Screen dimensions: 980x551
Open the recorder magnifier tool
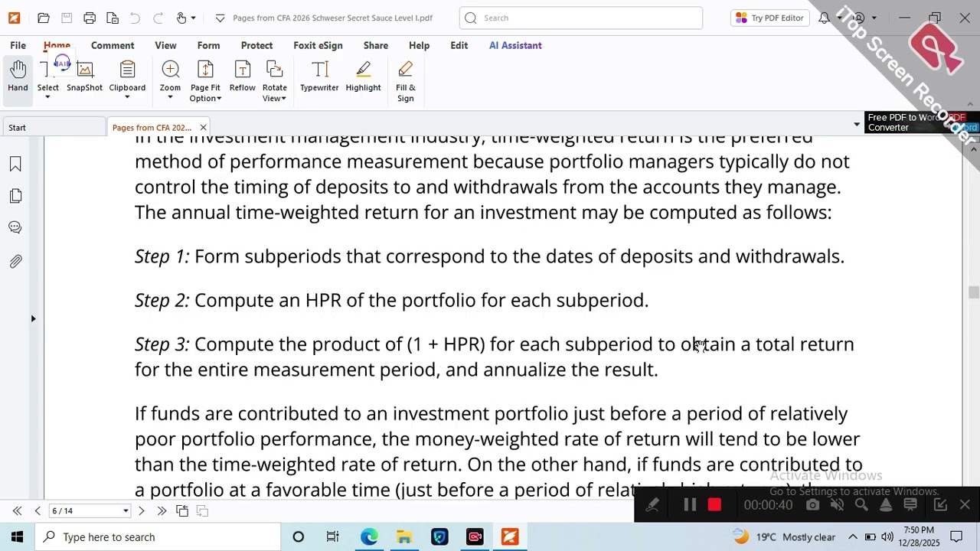click(861, 505)
